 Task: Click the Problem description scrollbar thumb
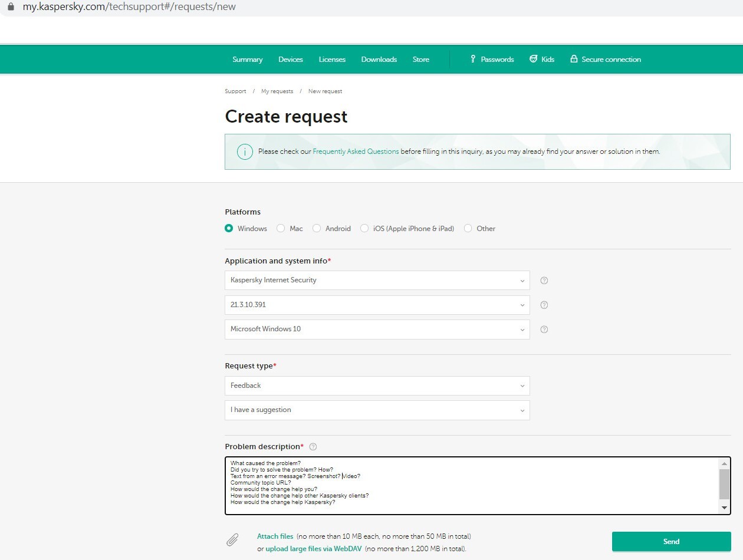point(724,484)
